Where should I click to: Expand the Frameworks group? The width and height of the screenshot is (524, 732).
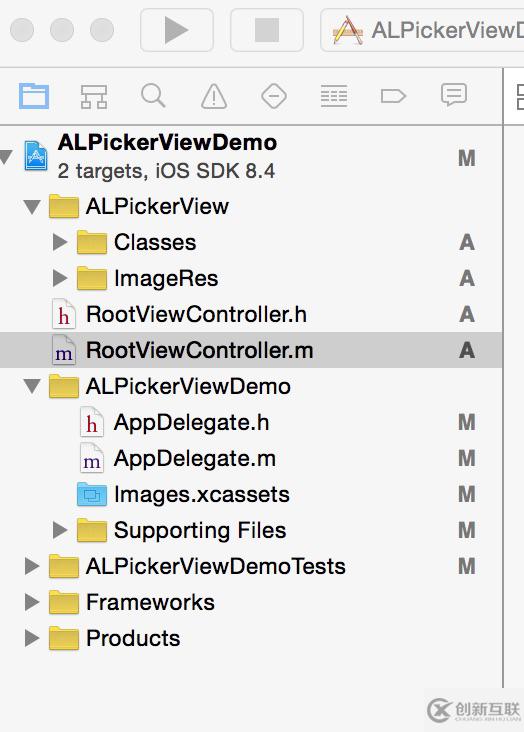pyautogui.click(x=32, y=602)
